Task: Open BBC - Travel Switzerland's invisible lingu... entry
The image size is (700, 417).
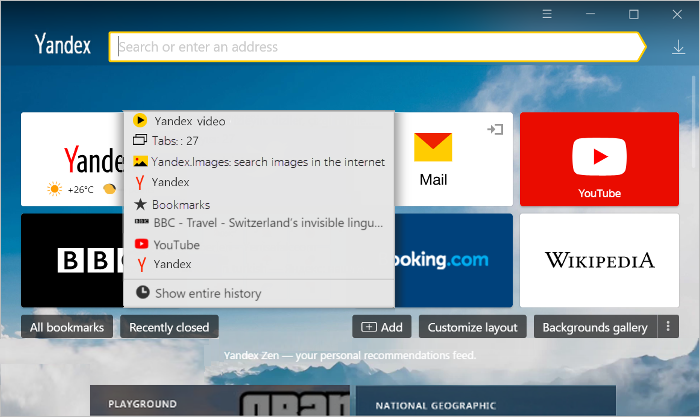Action: (259, 222)
